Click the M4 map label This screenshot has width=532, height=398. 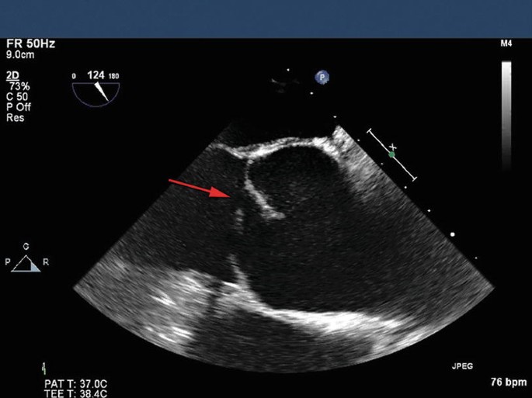(506, 46)
